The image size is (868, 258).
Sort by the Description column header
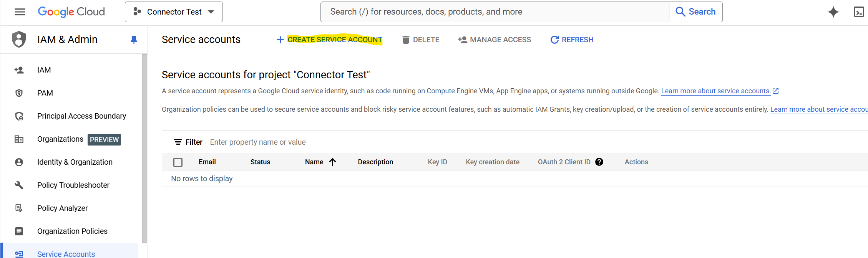[x=375, y=162]
